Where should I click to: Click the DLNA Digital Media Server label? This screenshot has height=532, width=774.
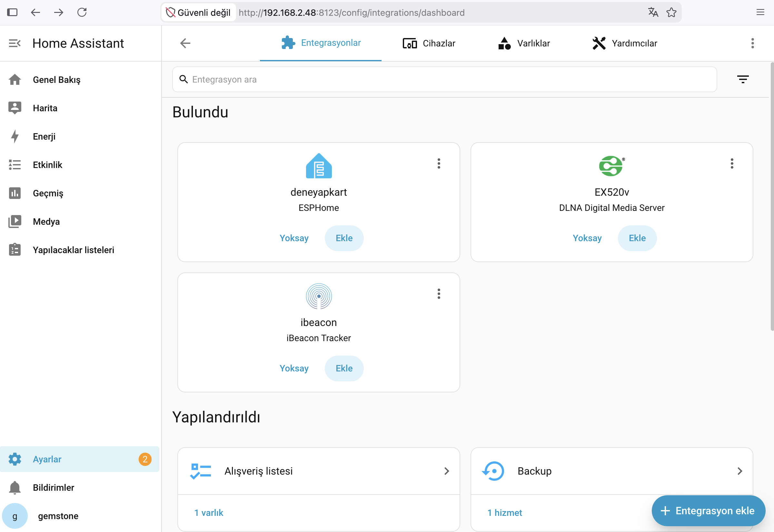[612, 208]
